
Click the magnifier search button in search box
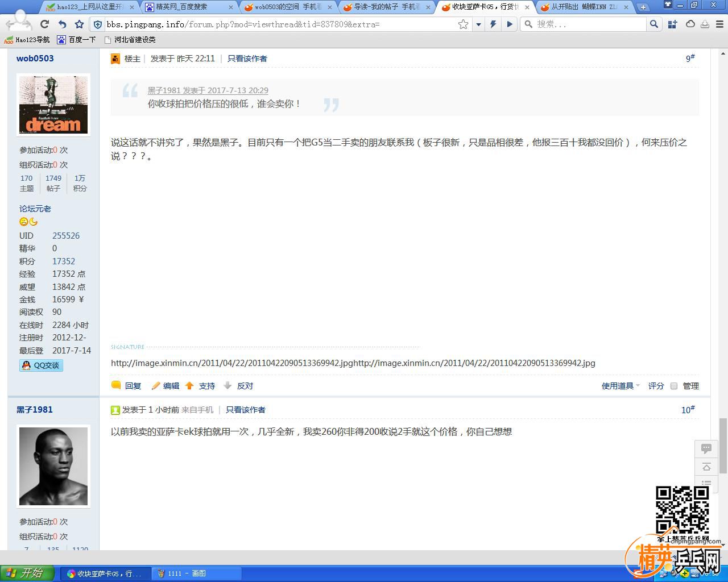tap(654, 24)
